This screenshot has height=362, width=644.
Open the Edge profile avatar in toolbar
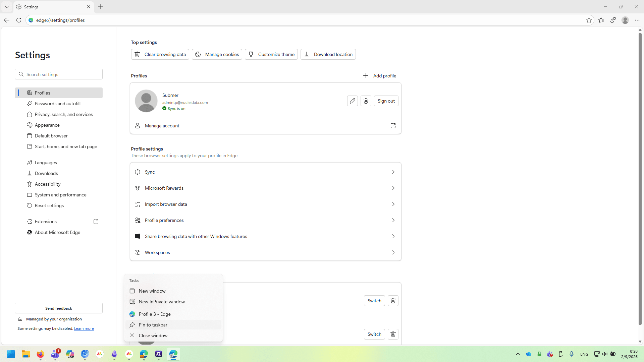[625, 20]
